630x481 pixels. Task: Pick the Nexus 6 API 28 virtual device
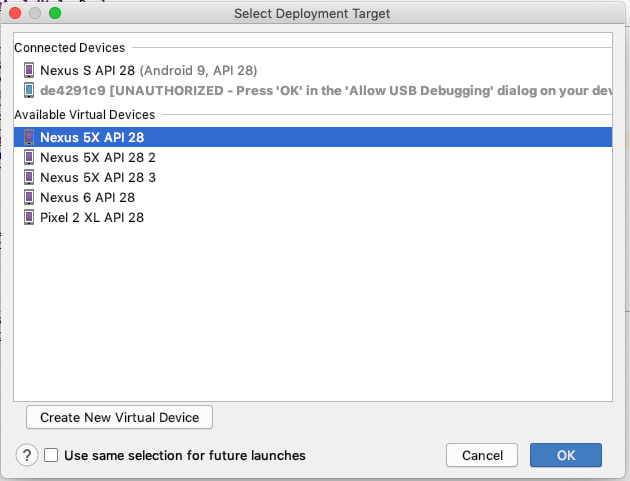pos(87,197)
